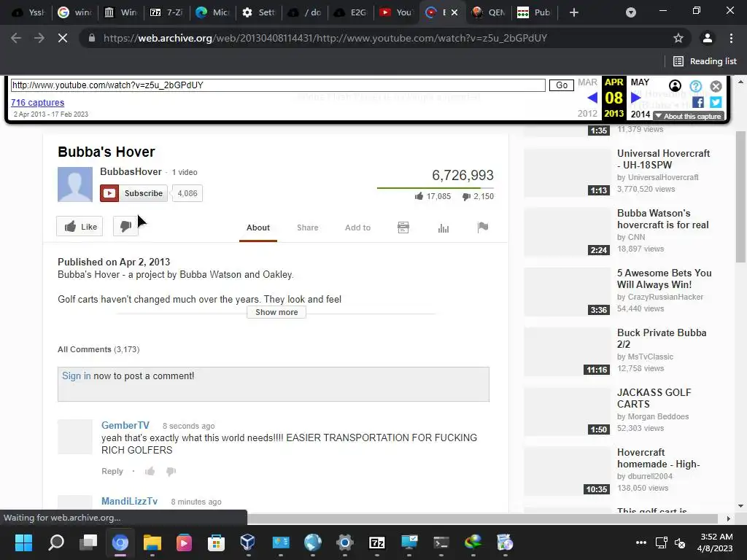Viewport: 747px width, 560px height.
Task: Open Universal Hovercraft UH-18SPW video
Action: 664,159
